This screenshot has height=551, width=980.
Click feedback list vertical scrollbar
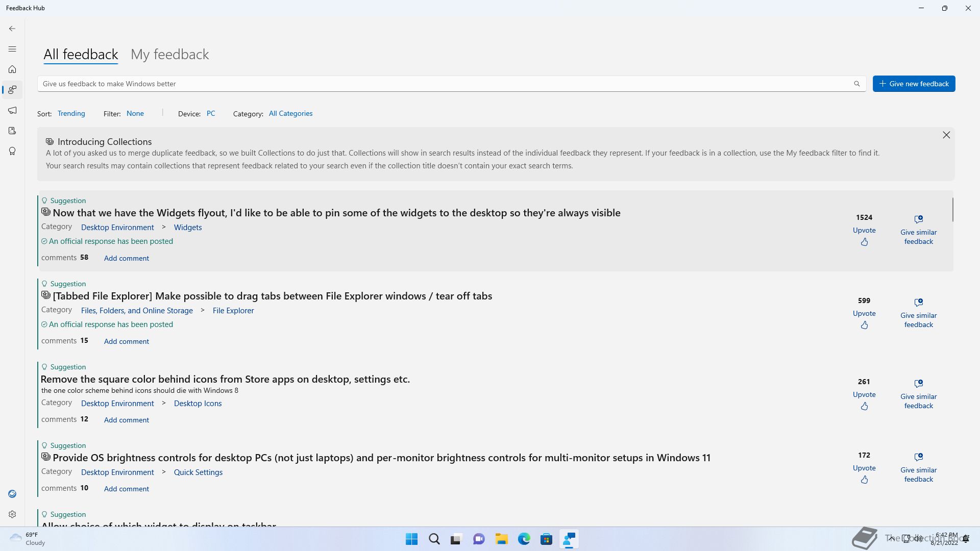(952, 209)
